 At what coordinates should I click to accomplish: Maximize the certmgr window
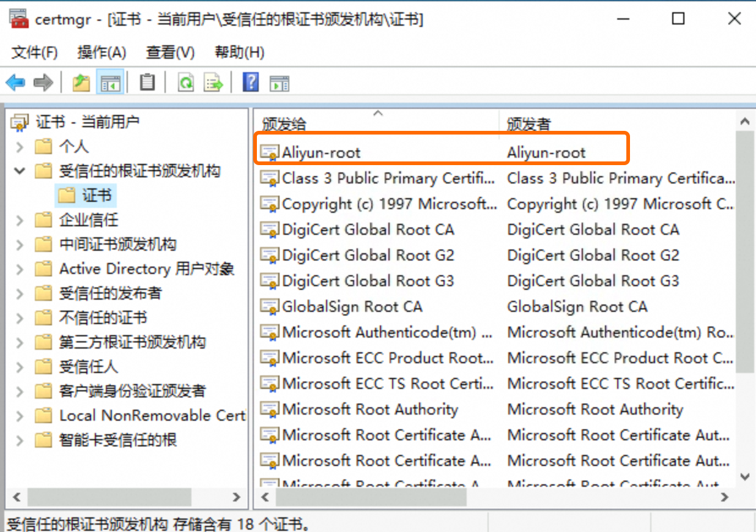[678, 19]
